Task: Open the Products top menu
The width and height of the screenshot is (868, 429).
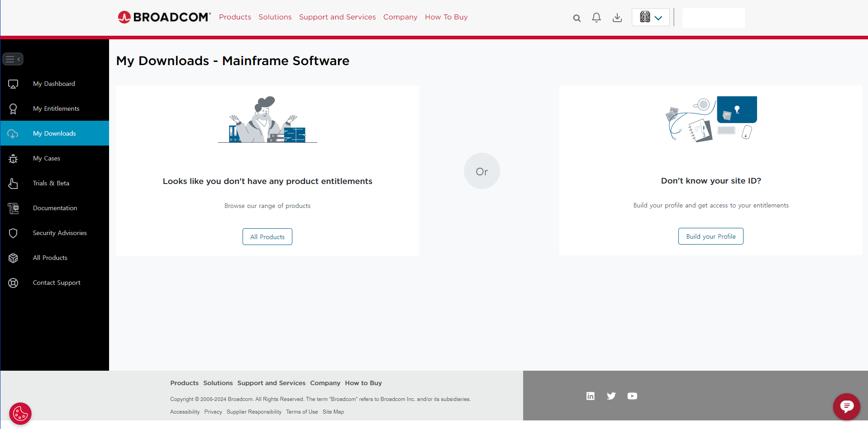Action: [x=235, y=17]
